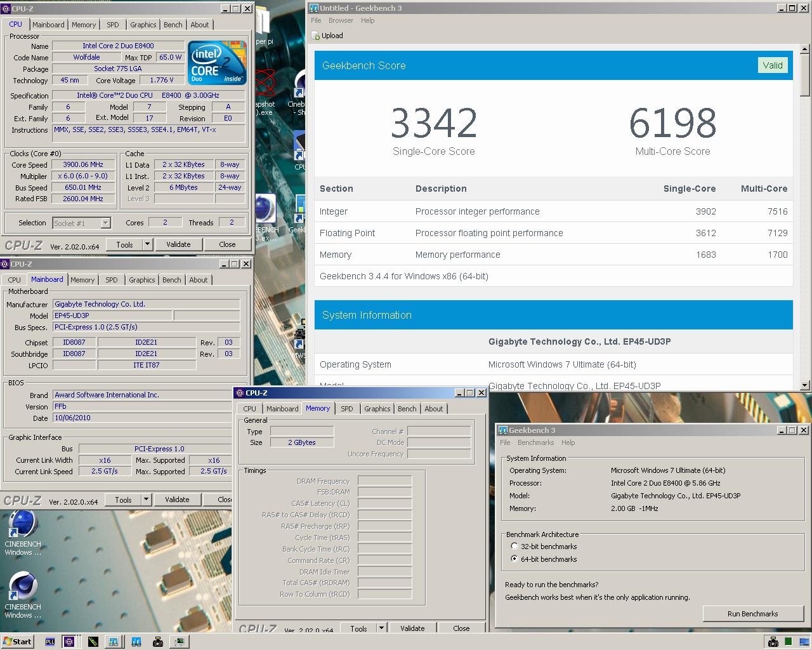The image size is (812, 650).
Task: Click Validate in CPU-Z CPU window
Action: click(x=178, y=244)
